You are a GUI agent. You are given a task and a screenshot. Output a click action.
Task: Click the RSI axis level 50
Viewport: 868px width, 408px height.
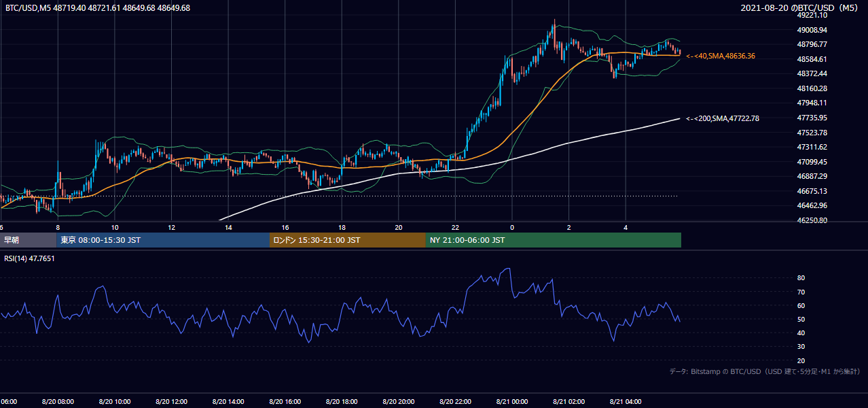801,319
